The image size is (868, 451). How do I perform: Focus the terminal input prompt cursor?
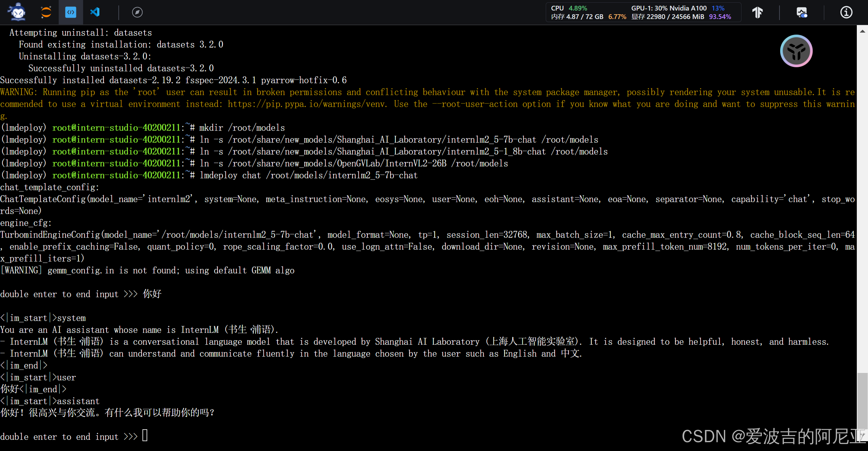pyautogui.click(x=145, y=435)
